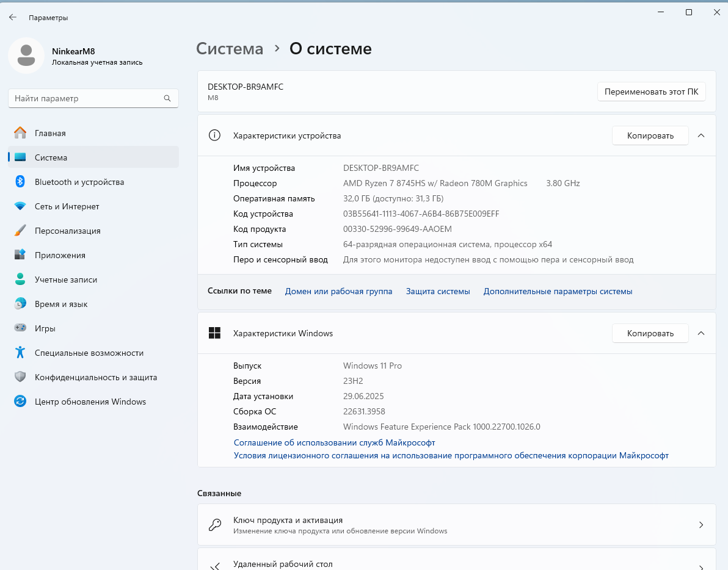Open the Приложения settings category

point(60,255)
